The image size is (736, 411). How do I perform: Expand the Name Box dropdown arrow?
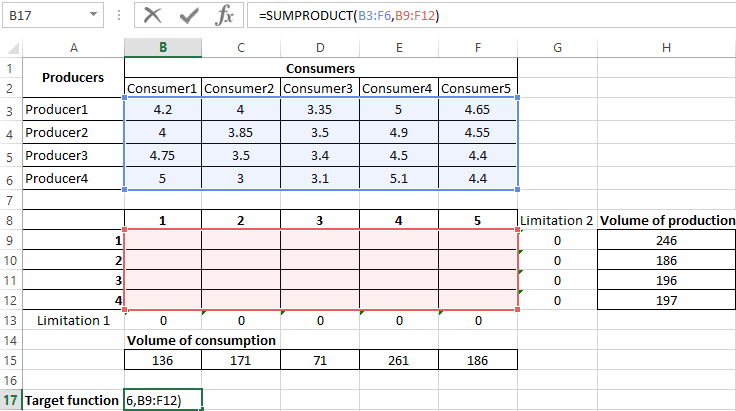(x=94, y=15)
